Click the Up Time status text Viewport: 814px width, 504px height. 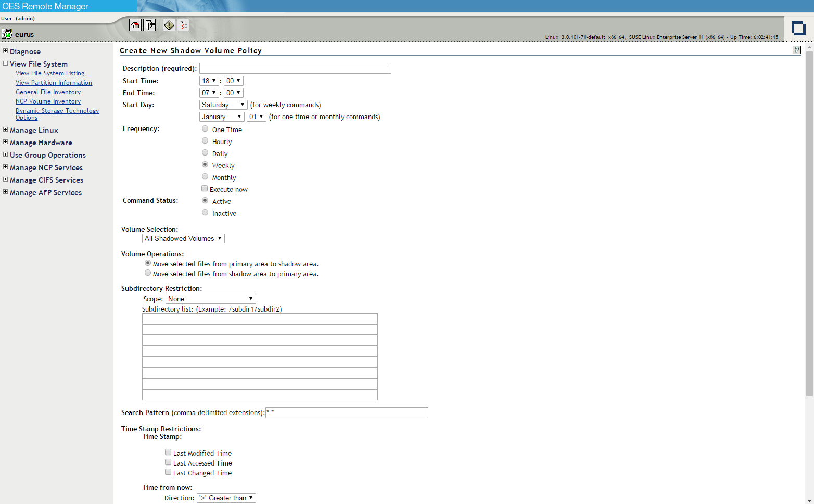tap(754, 37)
